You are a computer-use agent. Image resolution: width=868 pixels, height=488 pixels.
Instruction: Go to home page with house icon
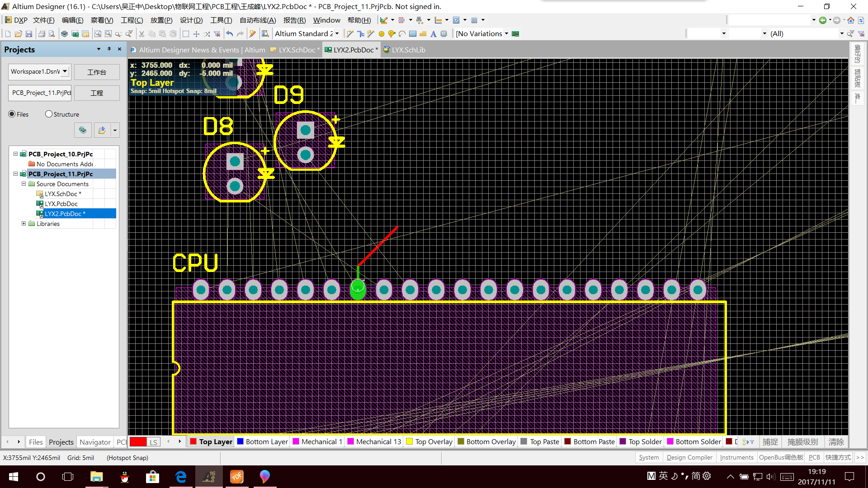point(851,20)
